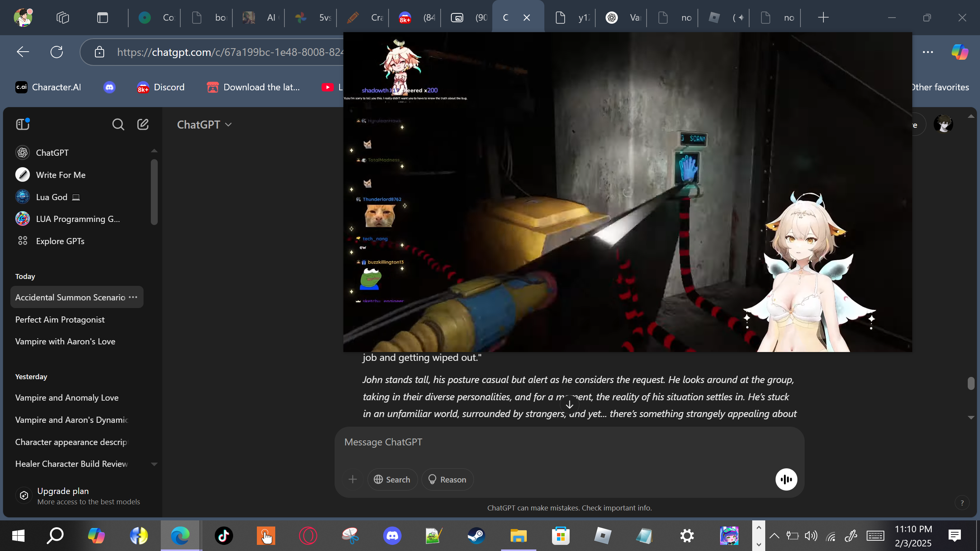Open options for Accidental Summon Scenario chat

[x=133, y=297]
